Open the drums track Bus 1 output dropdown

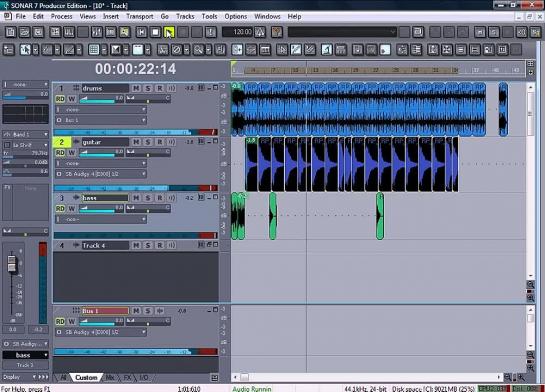click(101, 120)
